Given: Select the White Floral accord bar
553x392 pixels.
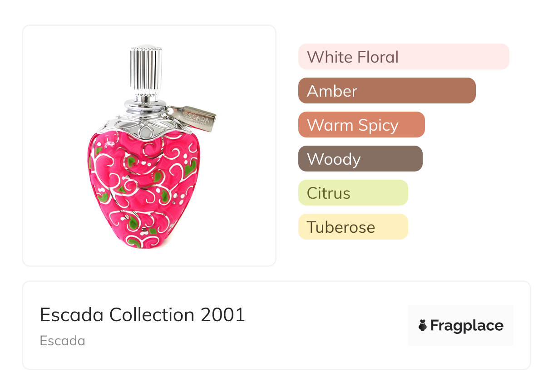Looking at the screenshot, I should point(403,57).
